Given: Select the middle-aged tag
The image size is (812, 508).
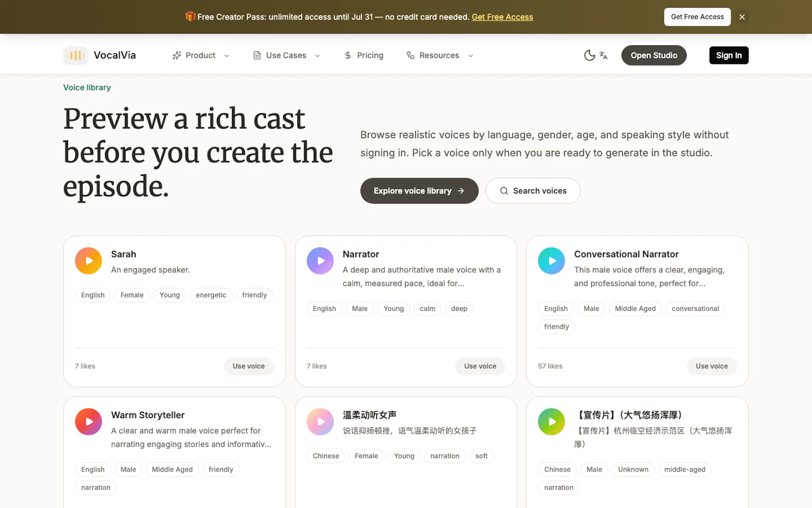Looking at the screenshot, I should pyautogui.click(x=685, y=470).
